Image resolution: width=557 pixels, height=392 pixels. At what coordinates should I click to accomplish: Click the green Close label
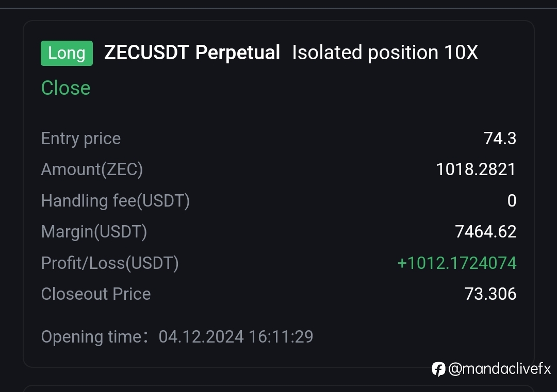(65, 88)
